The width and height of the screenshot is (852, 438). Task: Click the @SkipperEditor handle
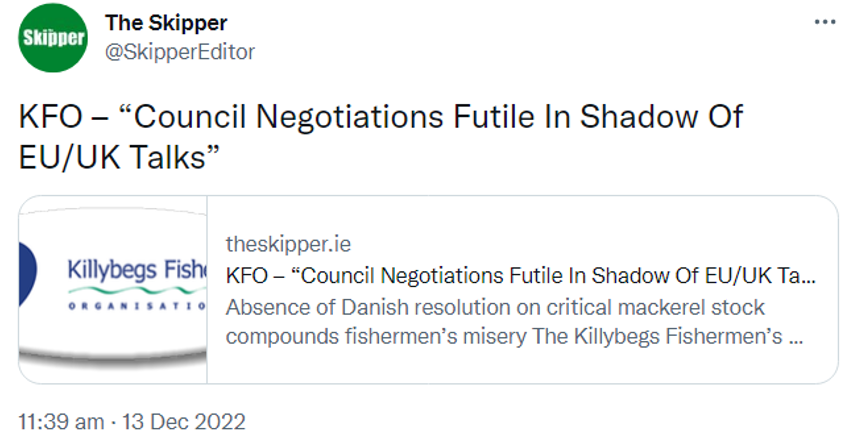pyautogui.click(x=180, y=51)
